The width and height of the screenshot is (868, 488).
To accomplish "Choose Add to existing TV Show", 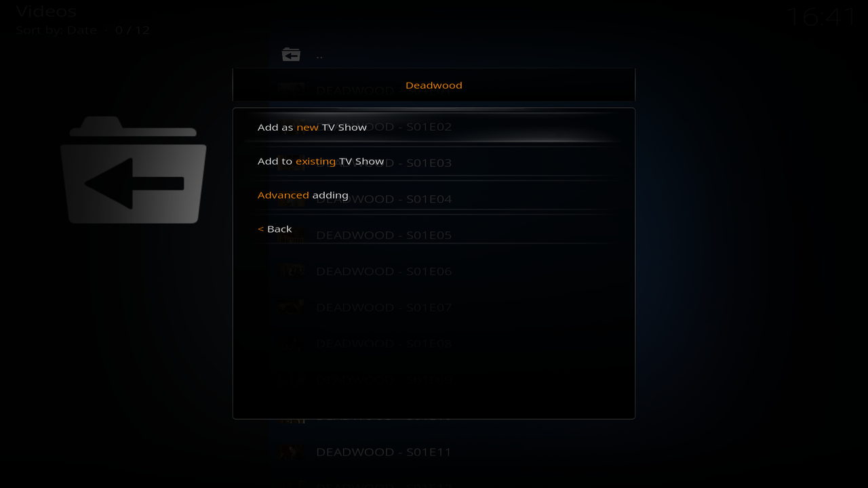I will coord(434,161).
